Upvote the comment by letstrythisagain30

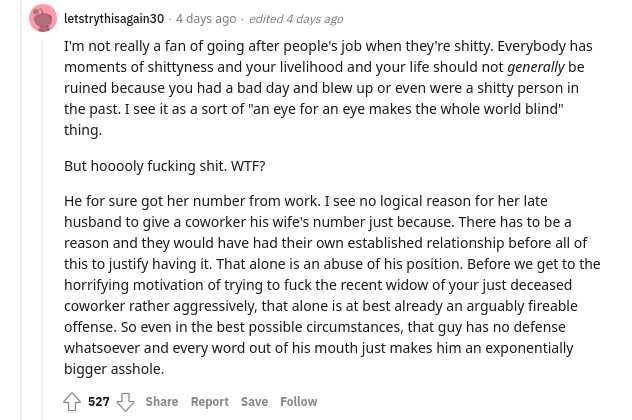[72, 401]
